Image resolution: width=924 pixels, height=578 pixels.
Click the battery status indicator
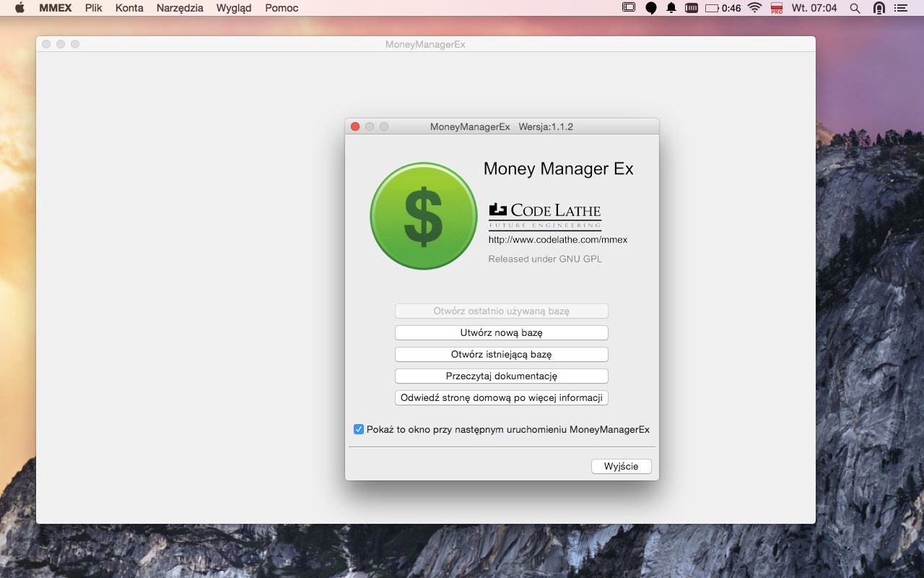tap(723, 8)
